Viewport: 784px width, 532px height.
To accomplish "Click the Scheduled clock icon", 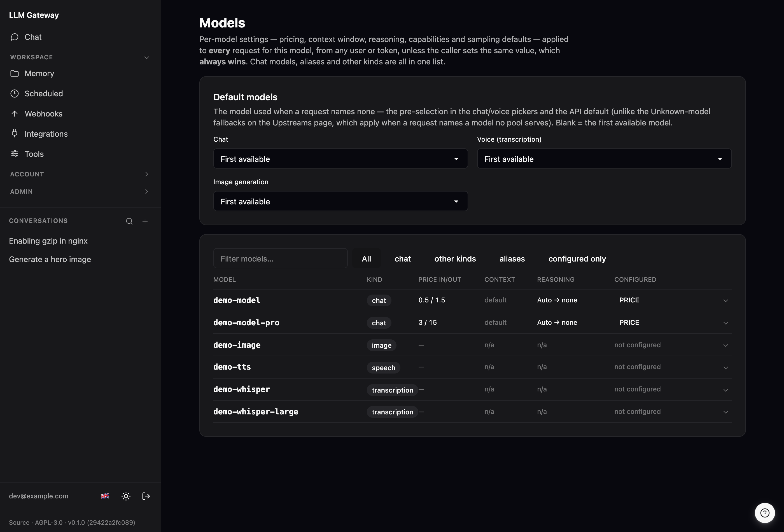I will [15, 94].
